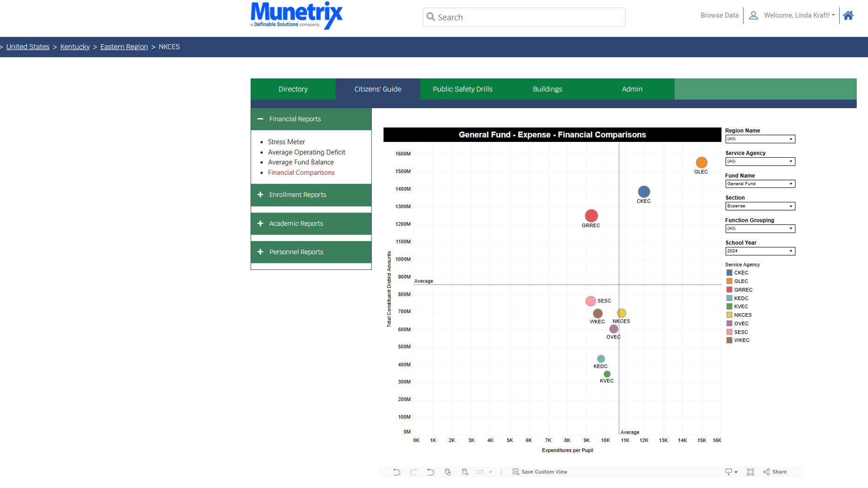Screen dimensions: 868x488
Task: Click the user profile icon
Action: (753, 15)
